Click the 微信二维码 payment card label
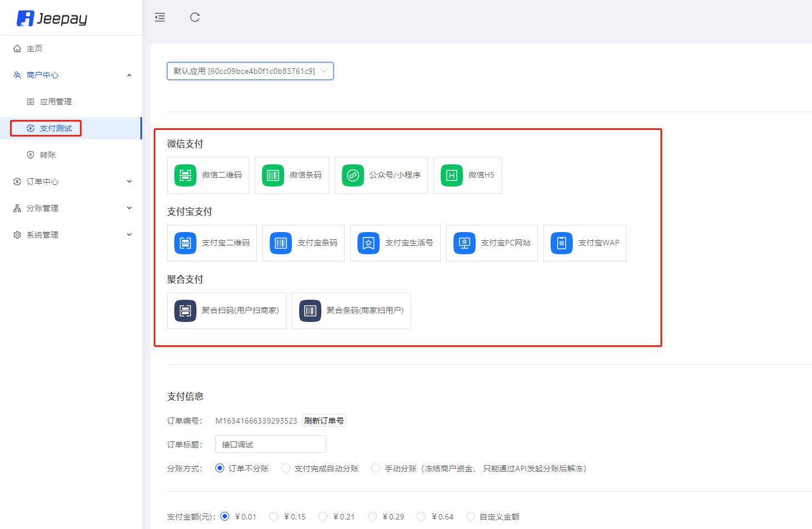 pos(222,175)
